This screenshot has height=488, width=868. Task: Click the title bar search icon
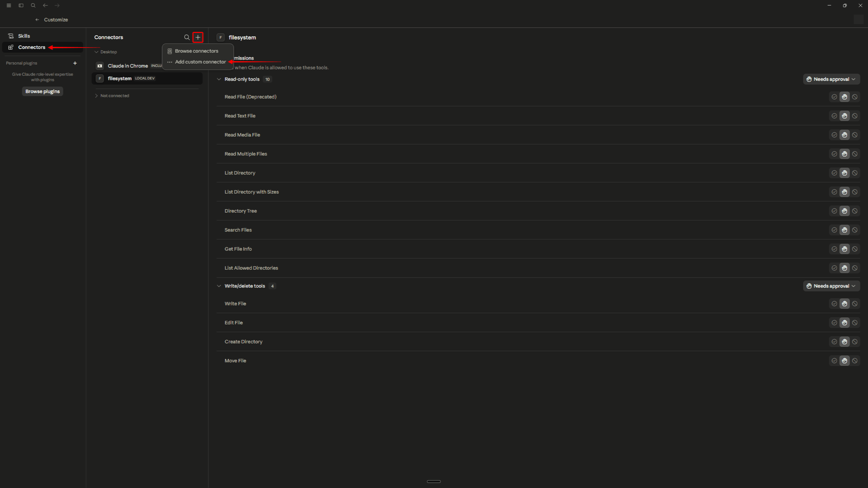coord(33,5)
